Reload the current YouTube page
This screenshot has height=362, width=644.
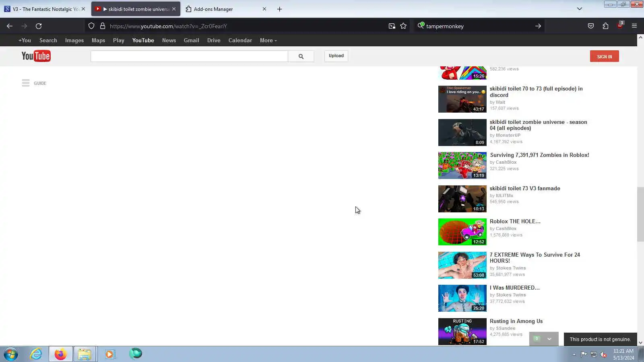click(39, 26)
